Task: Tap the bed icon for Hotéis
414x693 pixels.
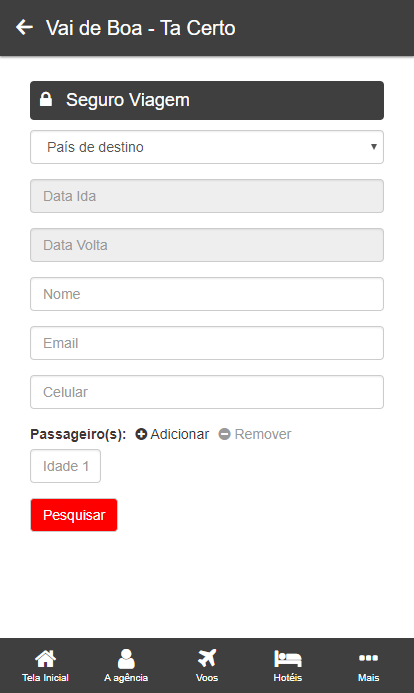Action: pyautogui.click(x=288, y=659)
